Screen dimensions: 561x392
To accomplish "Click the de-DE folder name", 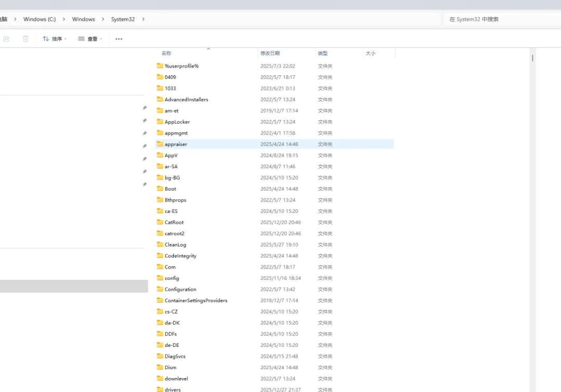I will [x=172, y=345].
